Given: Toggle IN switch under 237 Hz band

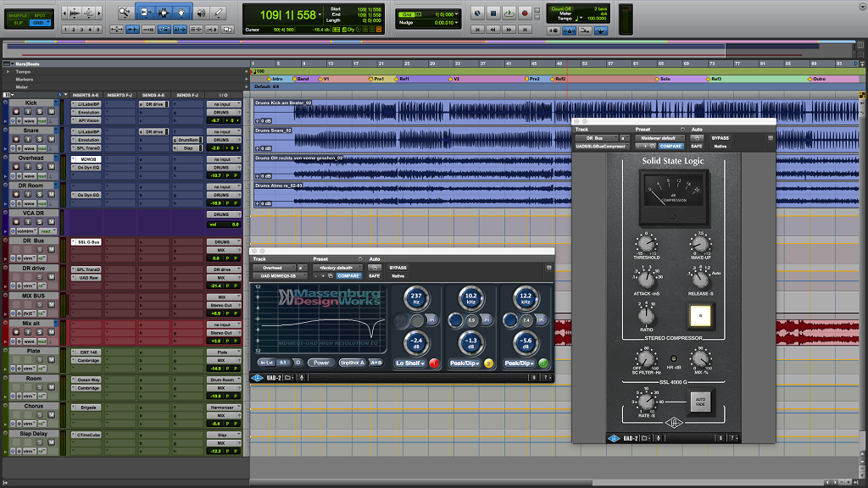Looking at the screenshot, I should tap(431, 319).
